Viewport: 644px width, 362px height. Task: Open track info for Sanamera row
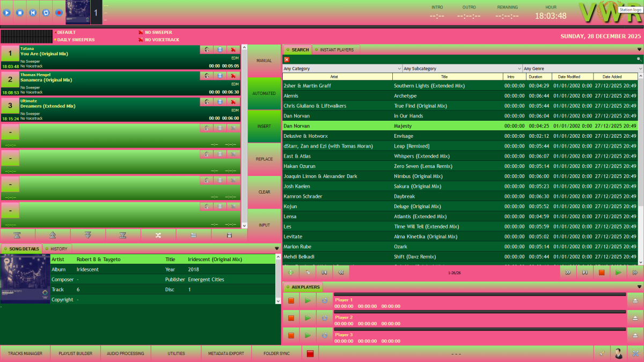219,75
